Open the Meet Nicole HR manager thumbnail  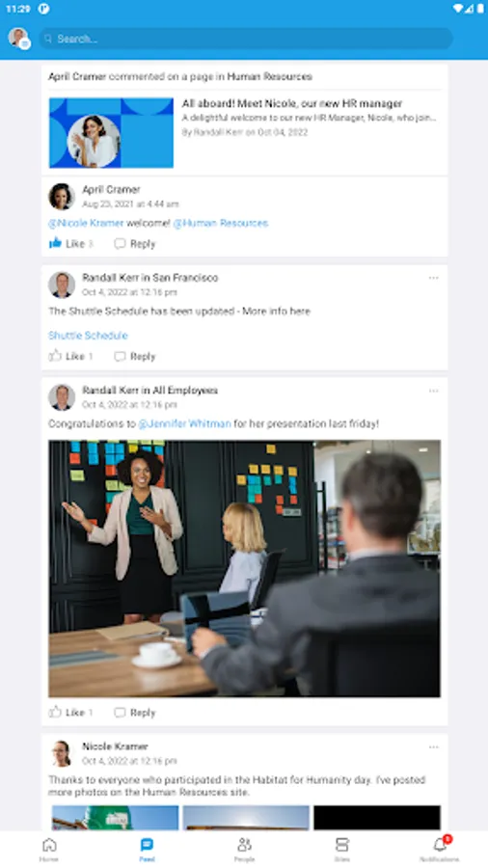click(x=111, y=133)
